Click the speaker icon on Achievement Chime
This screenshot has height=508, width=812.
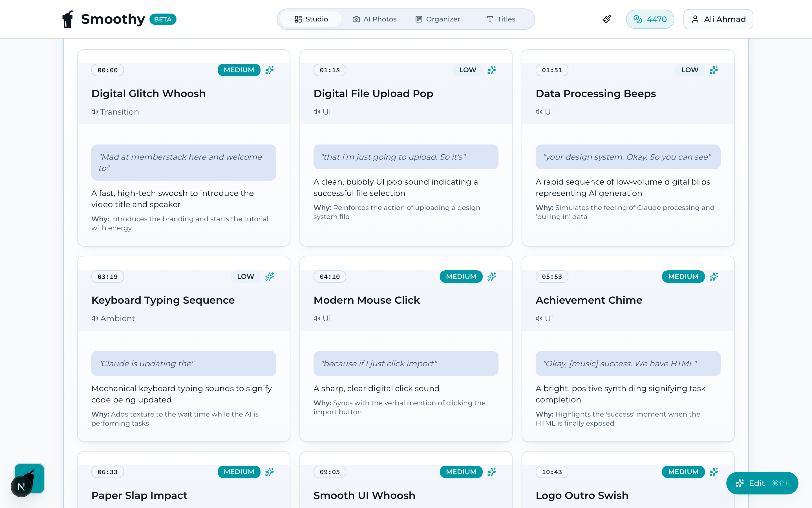pyautogui.click(x=539, y=319)
